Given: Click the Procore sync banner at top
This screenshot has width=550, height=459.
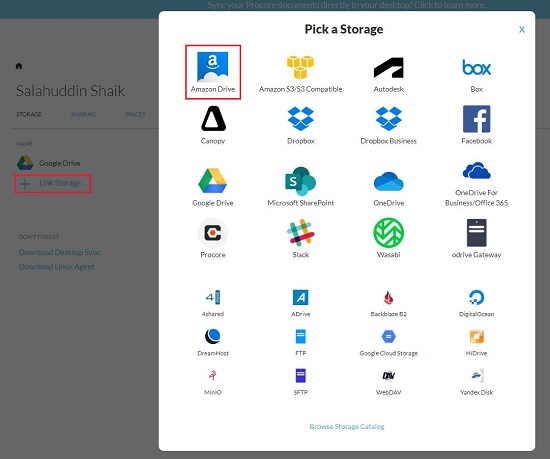Looking at the screenshot, I should tap(347, 5).
